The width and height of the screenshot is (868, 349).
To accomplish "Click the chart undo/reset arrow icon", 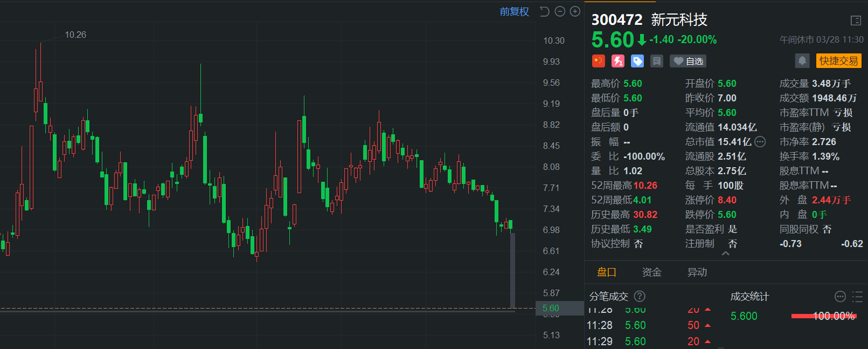I will click(x=545, y=11).
